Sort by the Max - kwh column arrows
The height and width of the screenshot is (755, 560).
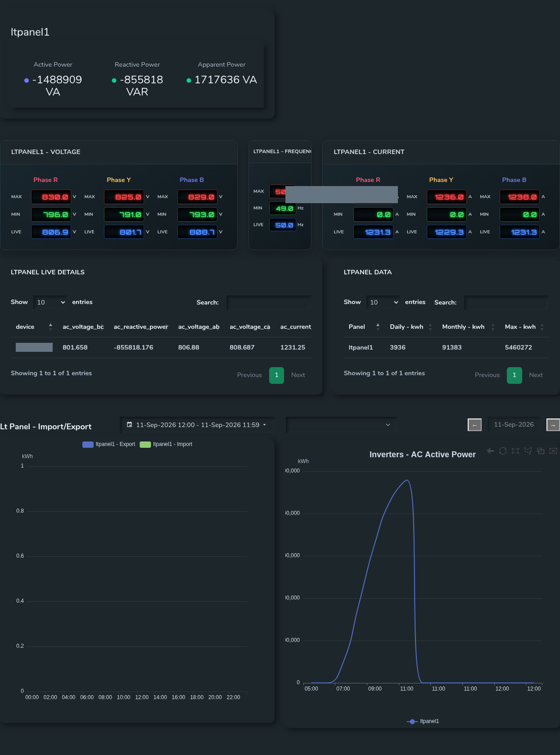[542, 327]
